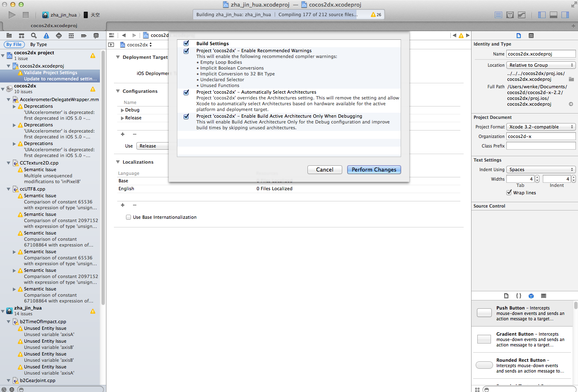Open the related items grid menu
Screen dimensions: 578x392
pyautogui.click(x=111, y=36)
